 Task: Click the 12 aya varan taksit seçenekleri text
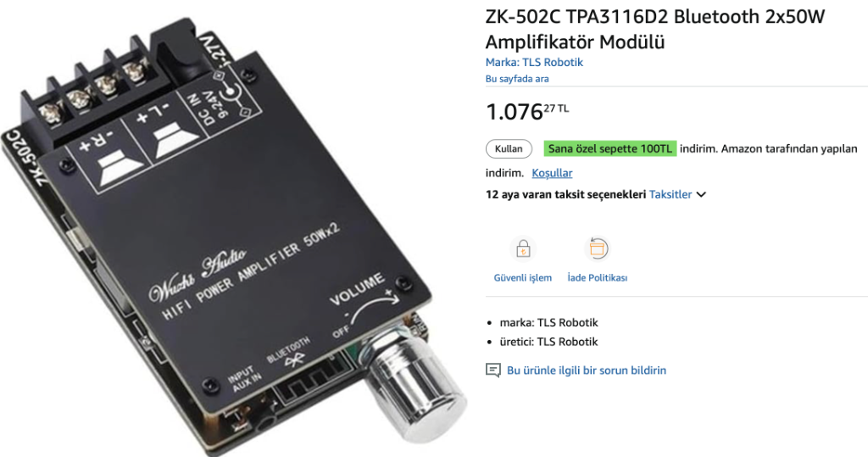(565, 194)
